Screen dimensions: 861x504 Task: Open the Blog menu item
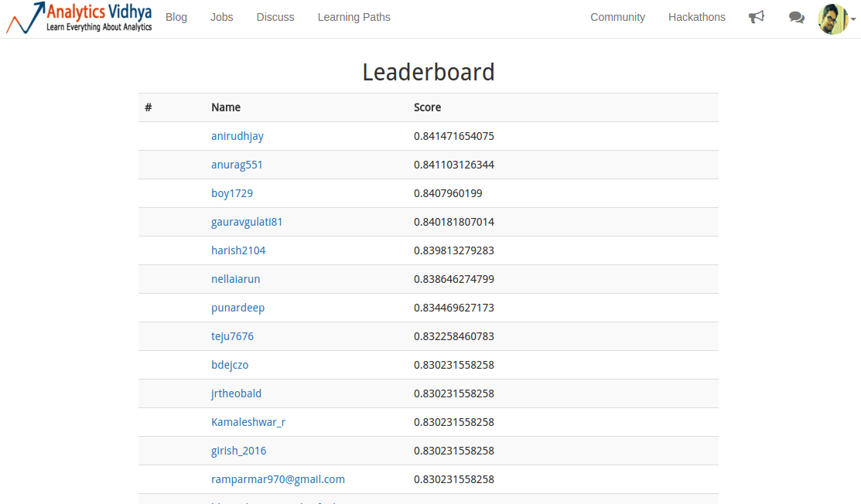point(176,17)
